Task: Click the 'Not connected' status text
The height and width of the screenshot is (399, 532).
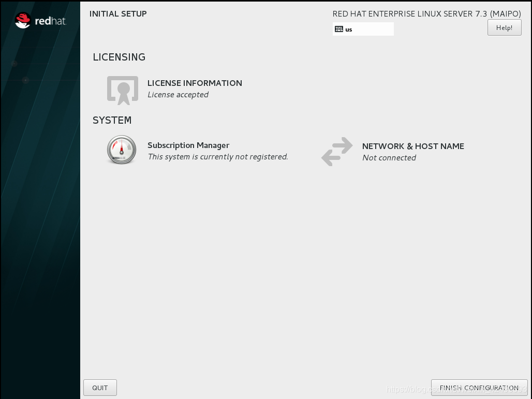Action: click(x=389, y=158)
